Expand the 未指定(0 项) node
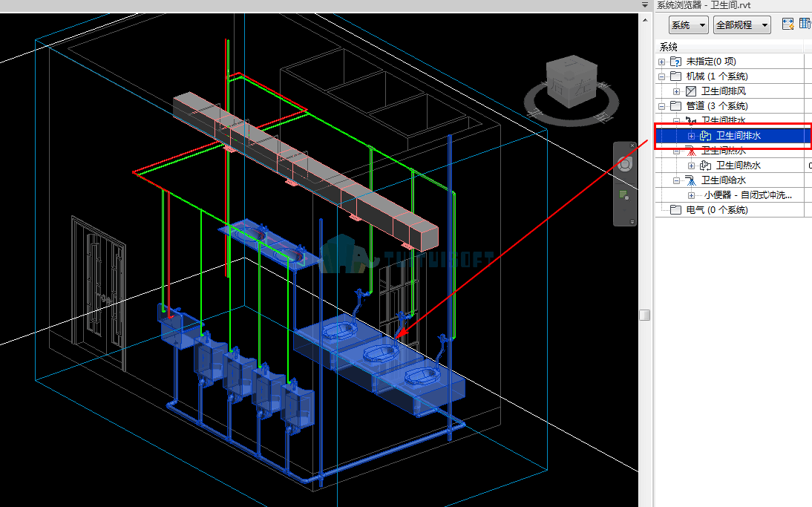This screenshot has height=507, width=812. point(661,62)
